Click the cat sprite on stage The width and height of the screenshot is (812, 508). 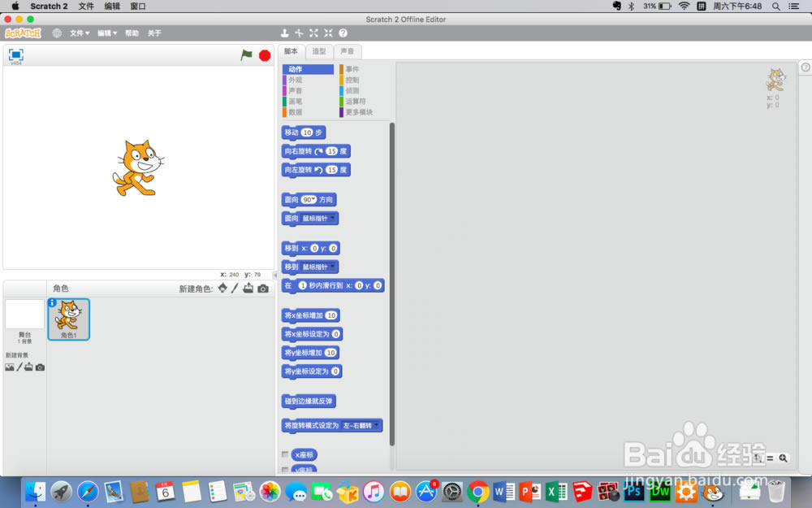[x=138, y=168]
